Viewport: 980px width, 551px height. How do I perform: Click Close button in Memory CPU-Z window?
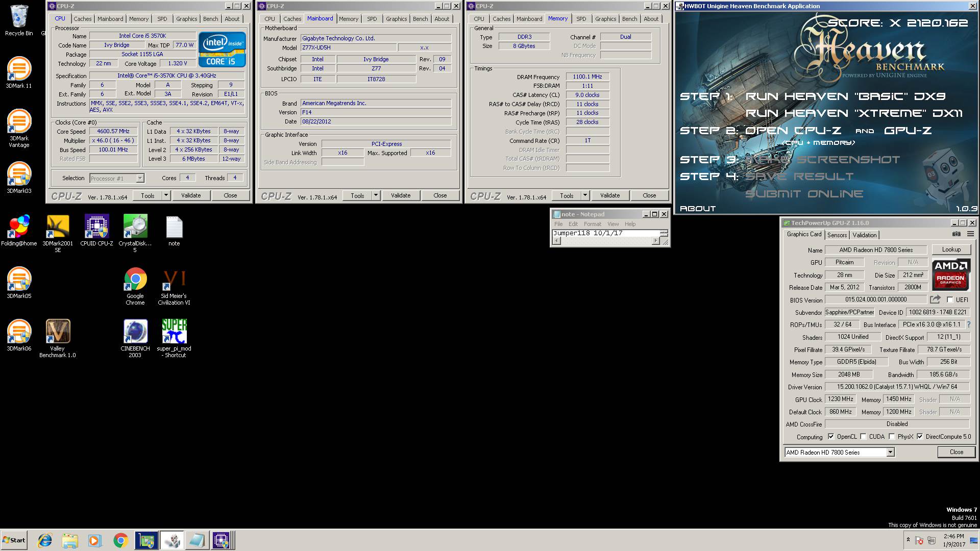point(649,195)
